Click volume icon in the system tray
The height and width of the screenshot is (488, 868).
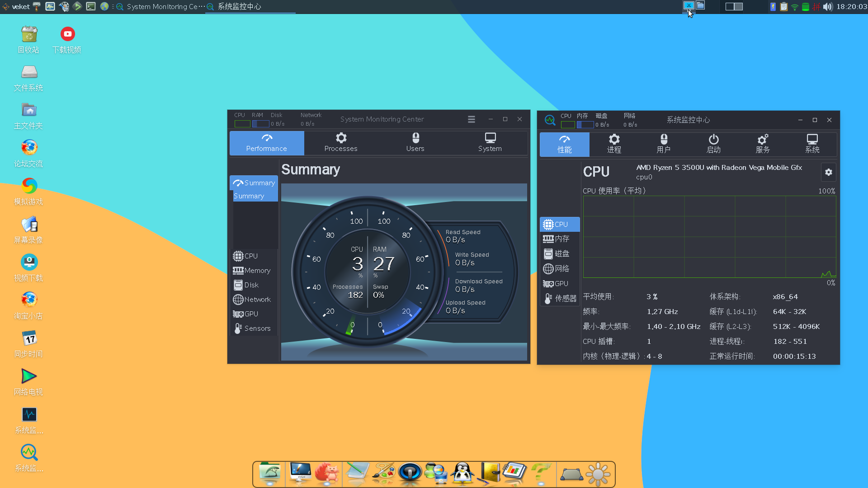827,7
